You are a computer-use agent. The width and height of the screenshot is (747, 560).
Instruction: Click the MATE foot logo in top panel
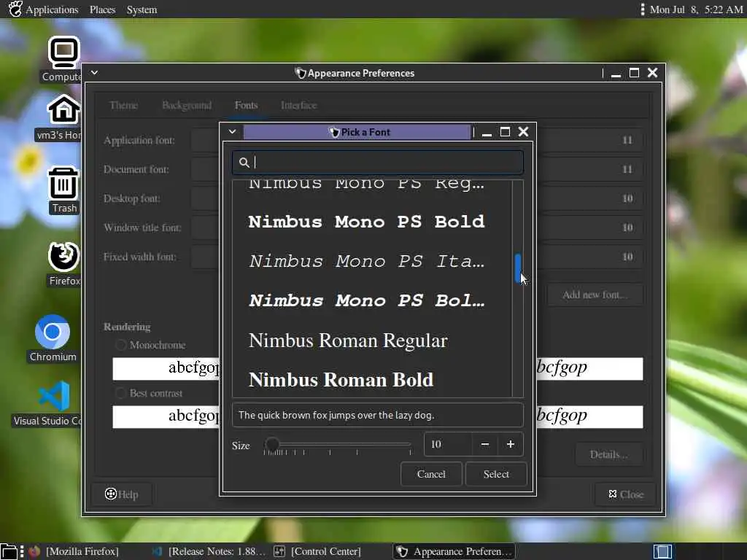pos(15,9)
